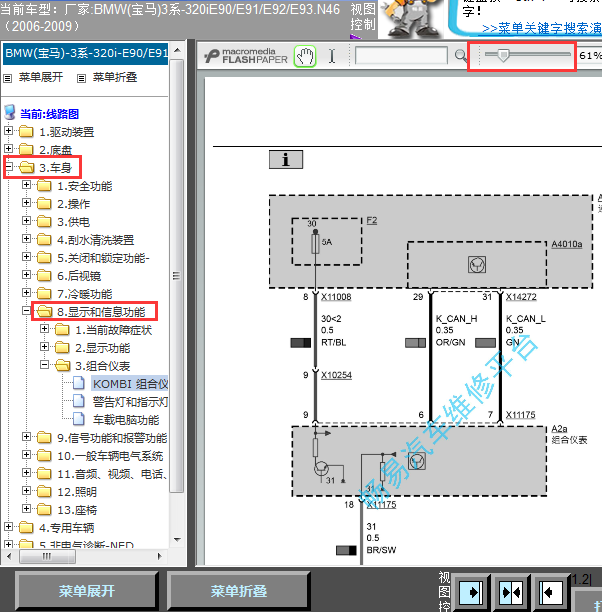602x612 pixels.
Task: Select 5.关闭和锁定功能 tree item
Action: pos(103,258)
